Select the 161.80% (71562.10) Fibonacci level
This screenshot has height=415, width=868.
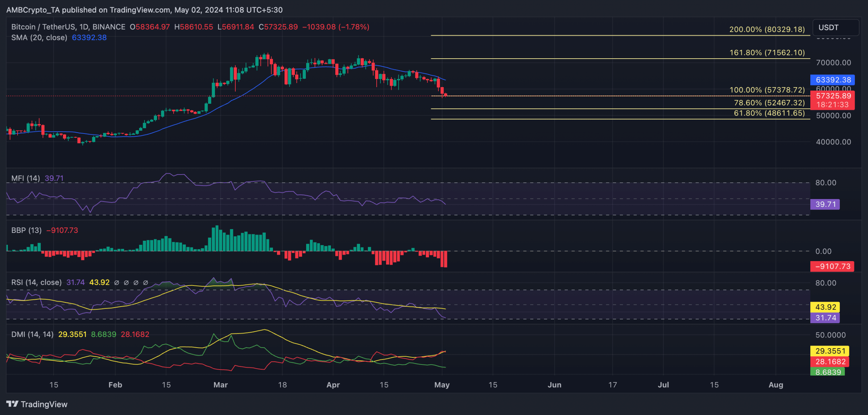[x=767, y=53]
